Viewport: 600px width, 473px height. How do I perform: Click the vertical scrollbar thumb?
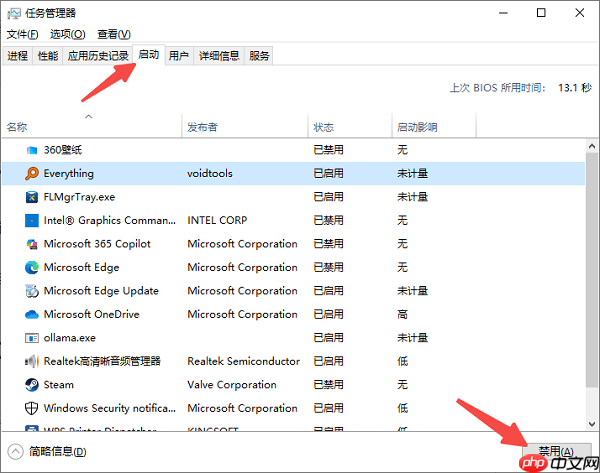pos(592,270)
